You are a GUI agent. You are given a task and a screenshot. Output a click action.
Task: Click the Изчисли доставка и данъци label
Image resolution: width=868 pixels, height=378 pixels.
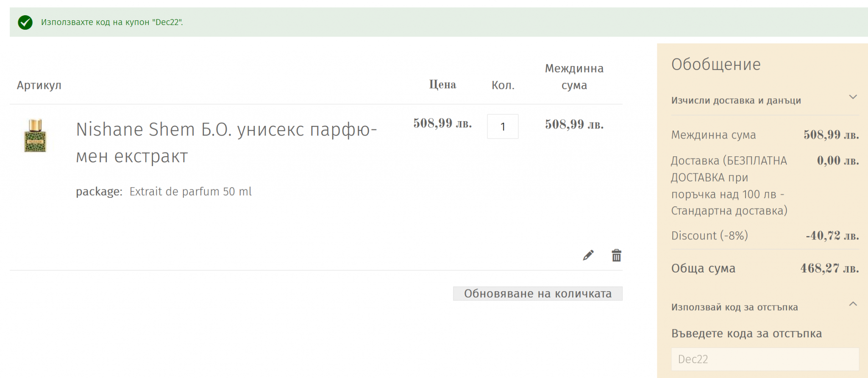coord(736,100)
